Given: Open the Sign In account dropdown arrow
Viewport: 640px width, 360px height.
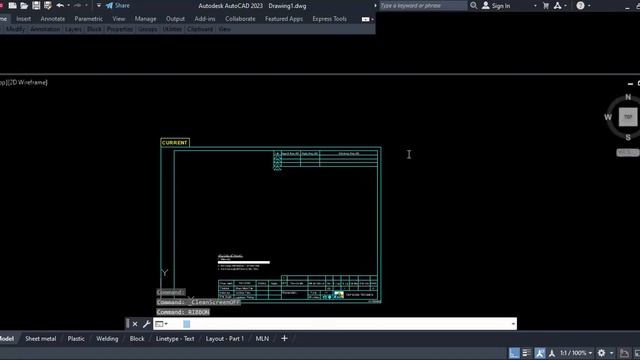Looking at the screenshot, I should (x=535, y=6).
